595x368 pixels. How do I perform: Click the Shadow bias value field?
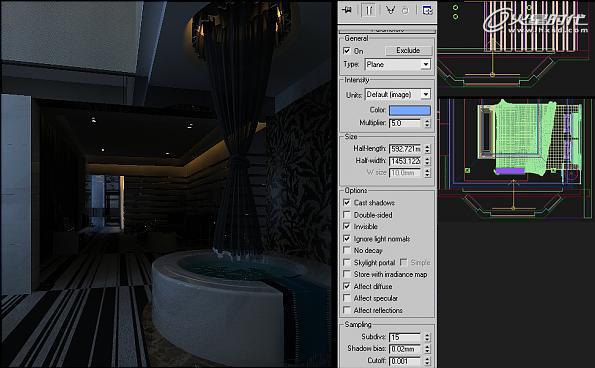pyautogui.click(x=405, y=349)
